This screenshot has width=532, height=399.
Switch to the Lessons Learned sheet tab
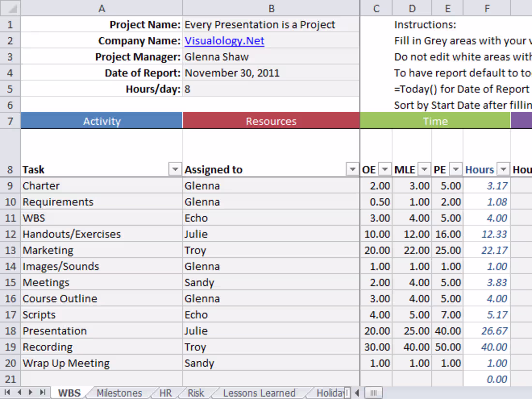coord(259,393)
